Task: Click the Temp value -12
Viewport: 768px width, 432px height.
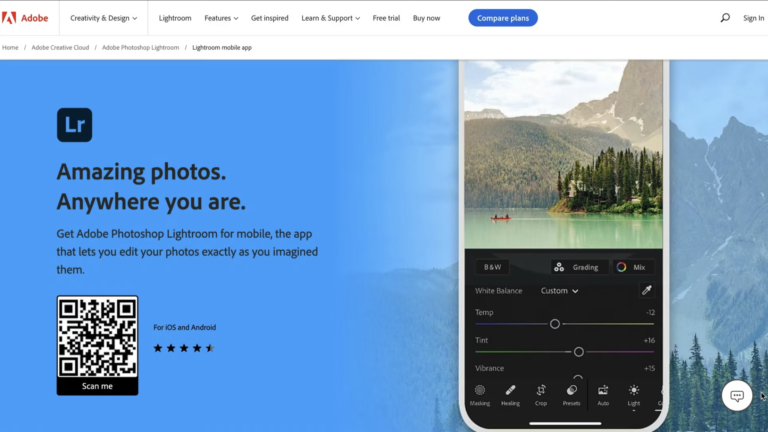Action: (x=650, y=312)
